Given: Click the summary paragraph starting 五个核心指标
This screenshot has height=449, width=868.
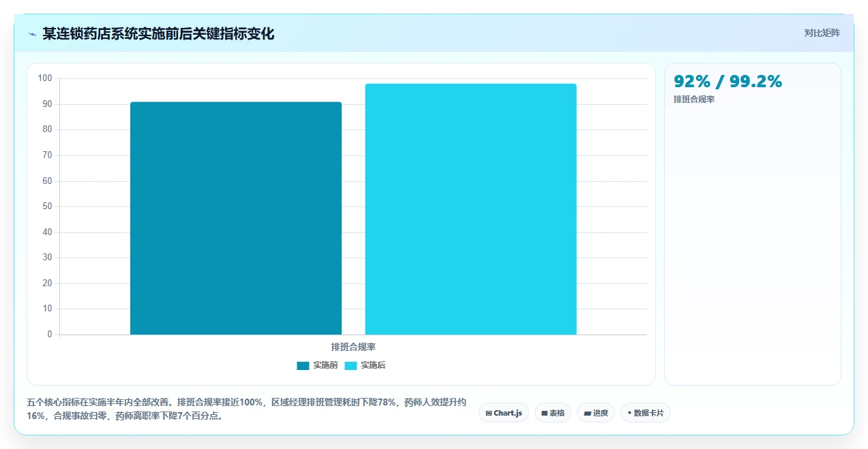Looking at the screenshot, I should point(247,409).
